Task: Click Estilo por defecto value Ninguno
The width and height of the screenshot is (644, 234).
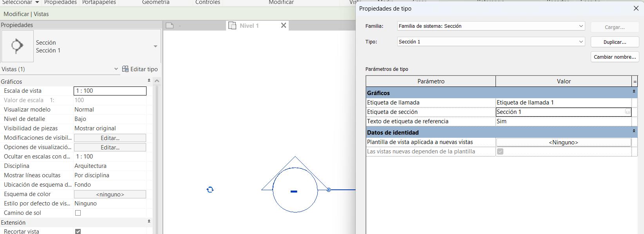Action: coord(110,203)
